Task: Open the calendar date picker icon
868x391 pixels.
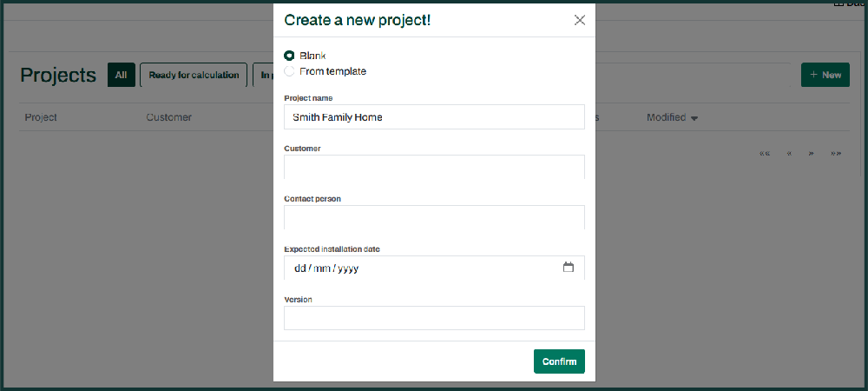Action: click(x=569, y=268)
